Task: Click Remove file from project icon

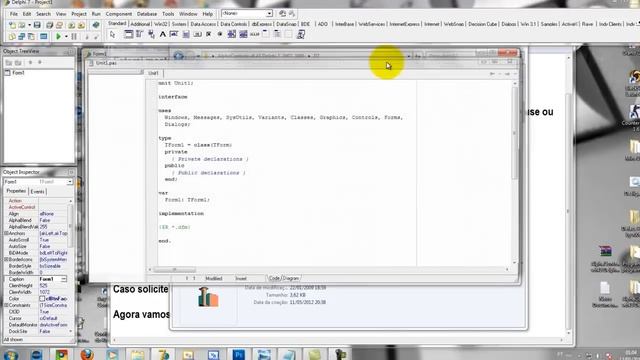Action: tap(81, 25)
